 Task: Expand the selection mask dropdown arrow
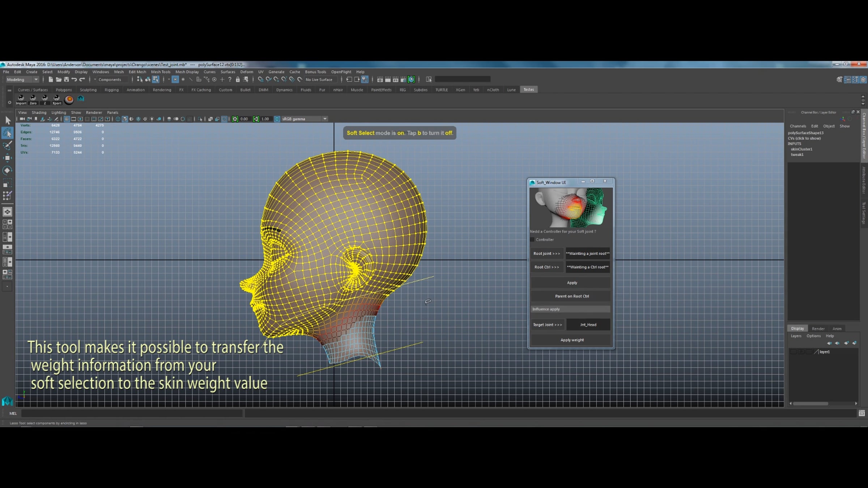[x=169, y=80]
